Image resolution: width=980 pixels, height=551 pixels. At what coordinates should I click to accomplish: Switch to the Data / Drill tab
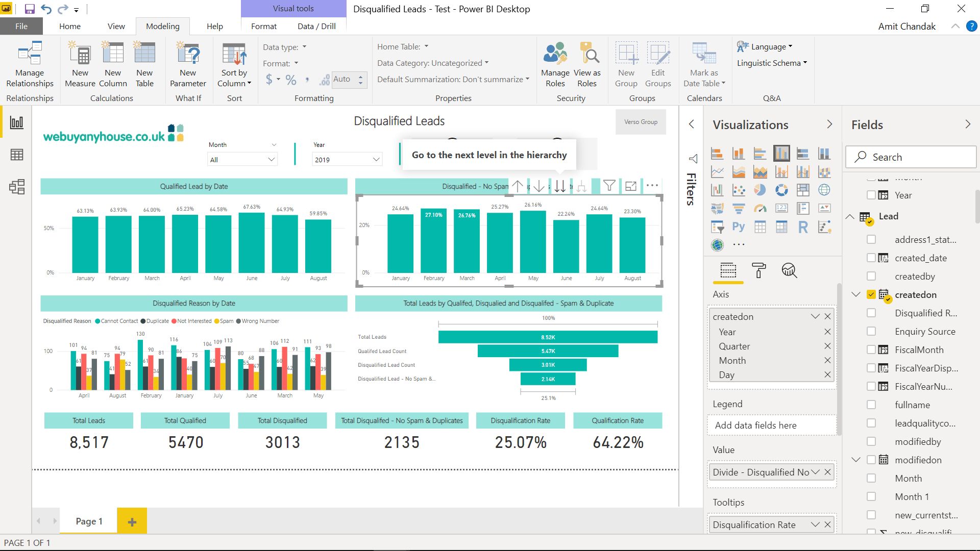[x=316, y=27]
